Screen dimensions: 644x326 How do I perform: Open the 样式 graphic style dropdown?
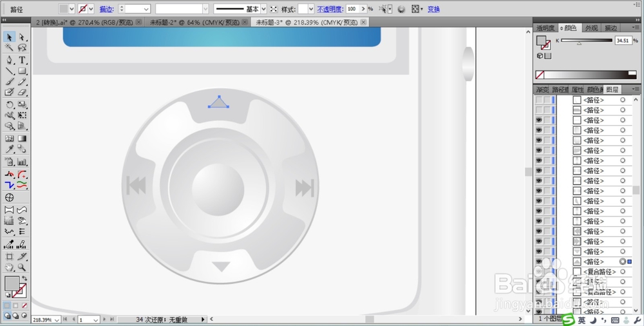[x=311, y=8]
